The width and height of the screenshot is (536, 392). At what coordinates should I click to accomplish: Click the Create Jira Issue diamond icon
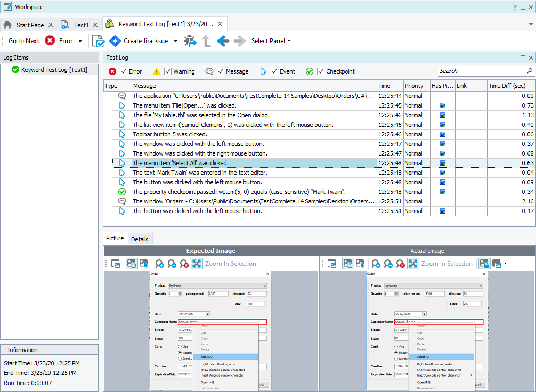pos(115,41)
